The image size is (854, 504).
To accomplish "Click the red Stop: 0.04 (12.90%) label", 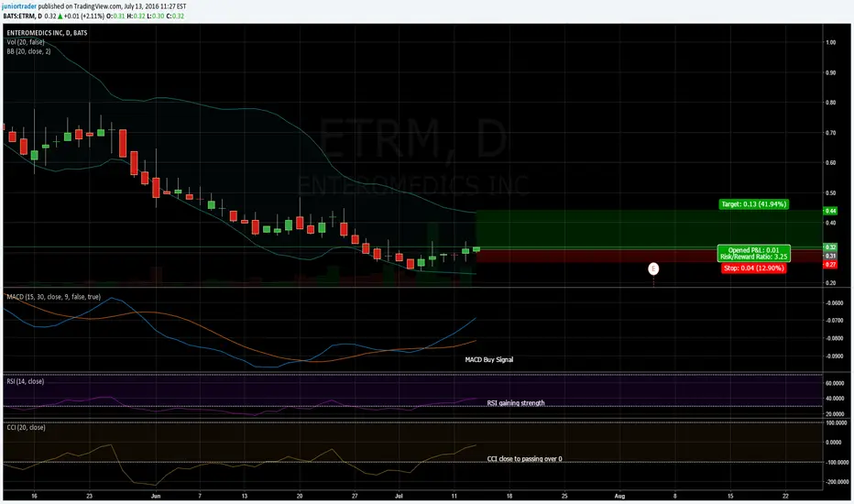I will [754, 268].
